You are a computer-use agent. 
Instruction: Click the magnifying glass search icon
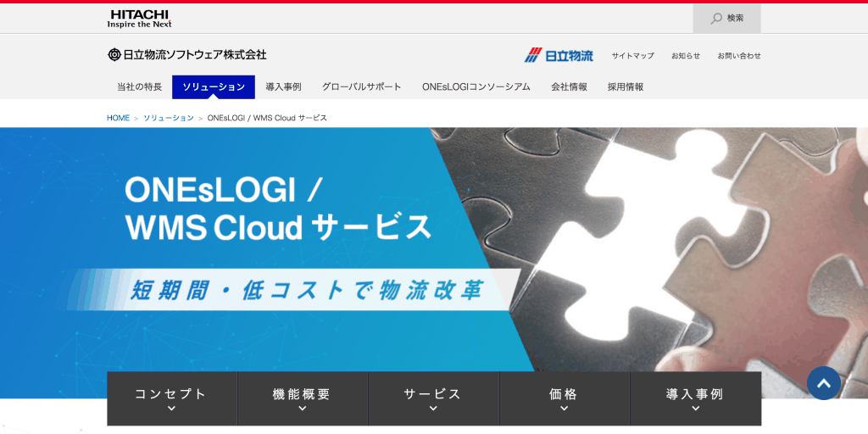(x=716, y=18)
